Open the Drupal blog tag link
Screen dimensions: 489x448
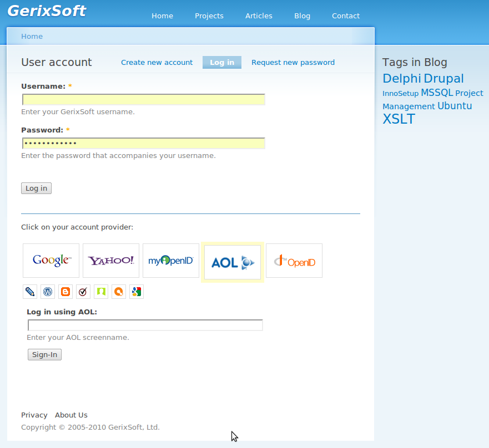tap(443, 79)
